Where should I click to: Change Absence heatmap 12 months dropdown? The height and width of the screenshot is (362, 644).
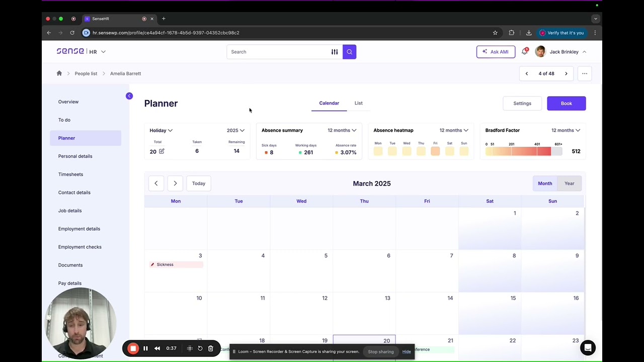pos(454,130)
